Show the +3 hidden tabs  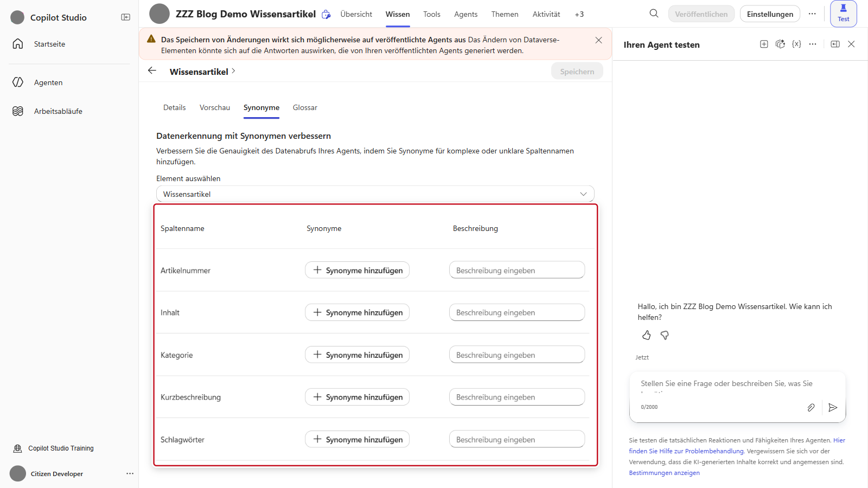pos(579,14)
